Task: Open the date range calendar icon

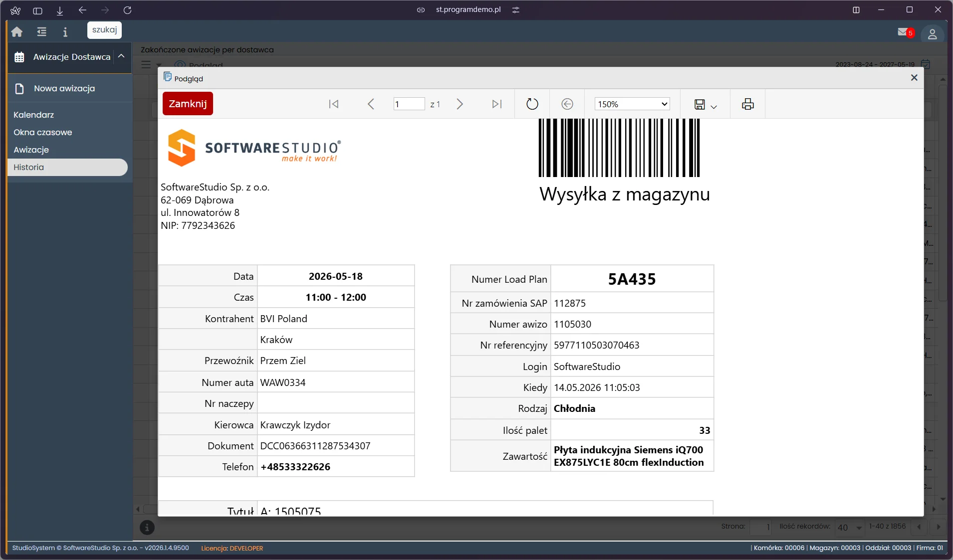Action: tap(926, 64)
